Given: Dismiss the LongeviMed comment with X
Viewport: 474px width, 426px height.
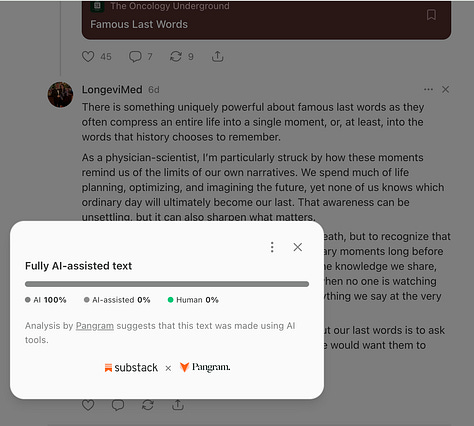Looking at the screenshot, I should pyautogui.click(x=445, y=89).
